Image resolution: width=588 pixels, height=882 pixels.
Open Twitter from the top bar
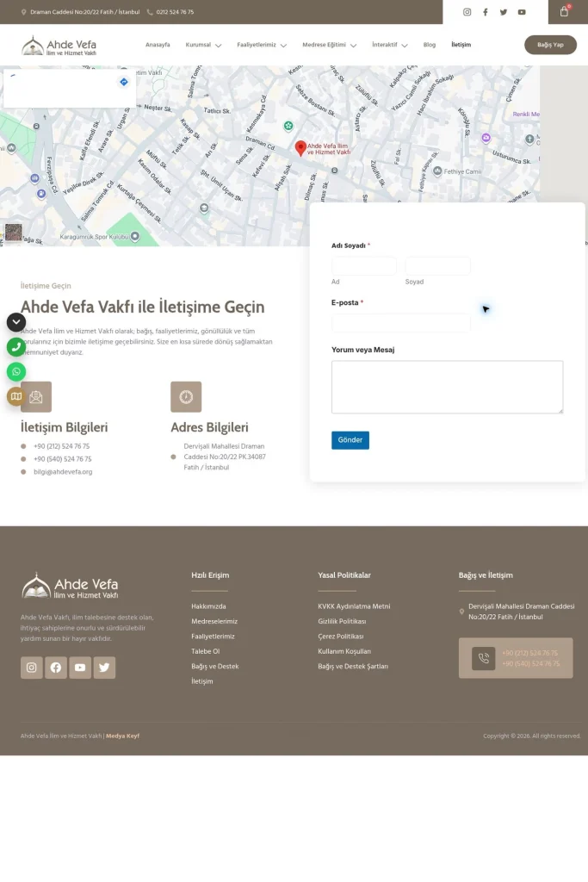click(x=503, y=12)
